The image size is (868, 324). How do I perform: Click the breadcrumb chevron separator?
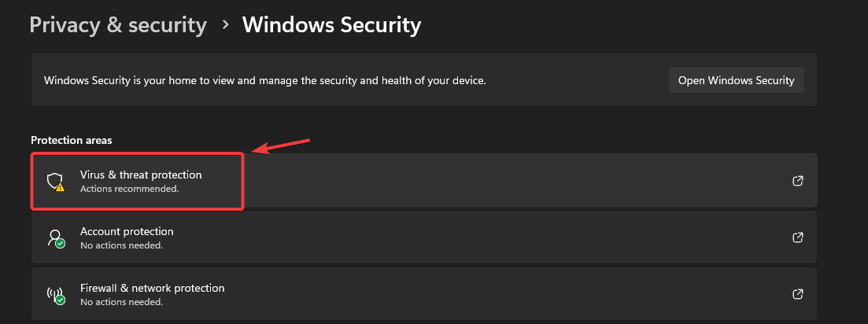point(225,25)
